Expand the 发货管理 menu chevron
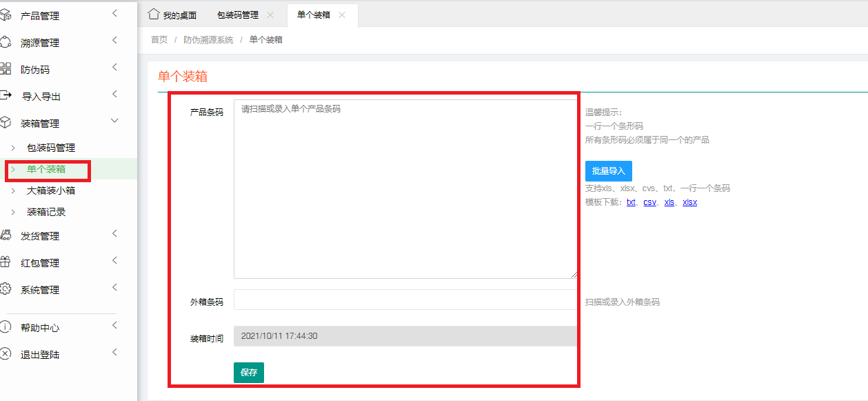 point(114,233)
